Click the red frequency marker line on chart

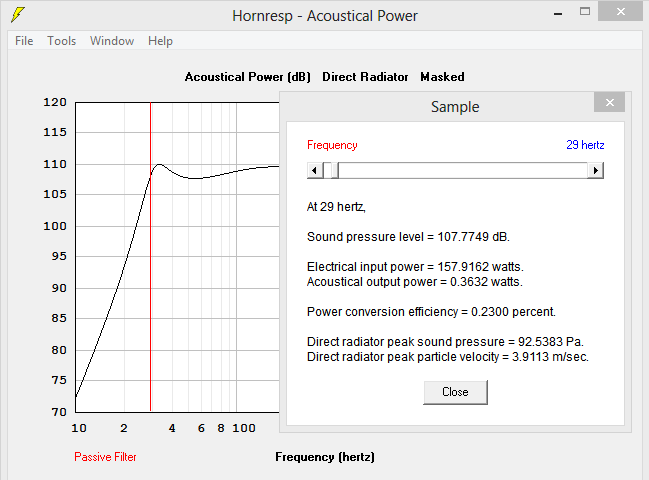point(151,257)
